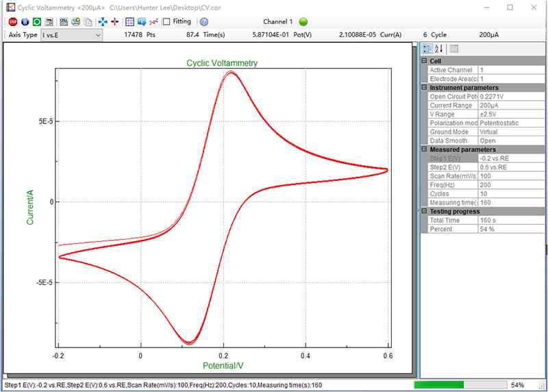Select the V Range ±2.5V value
The image size is (548, 392).
(x=488, y=114)
